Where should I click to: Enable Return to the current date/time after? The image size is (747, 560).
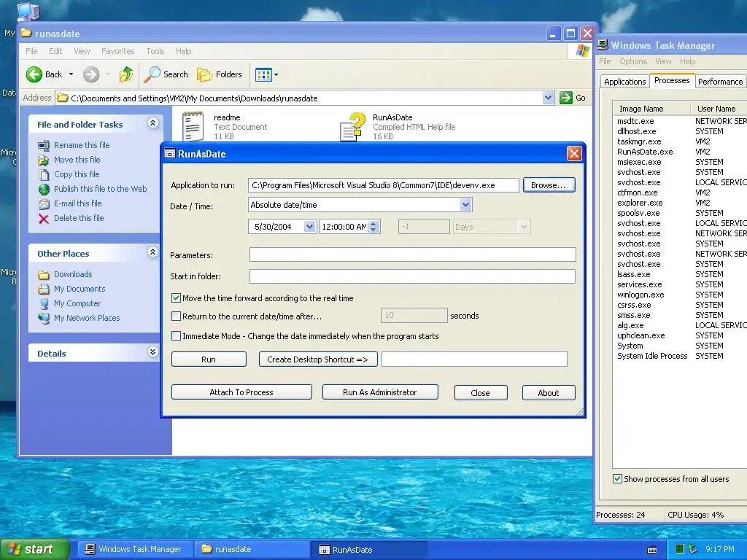[x=176, y=316]
